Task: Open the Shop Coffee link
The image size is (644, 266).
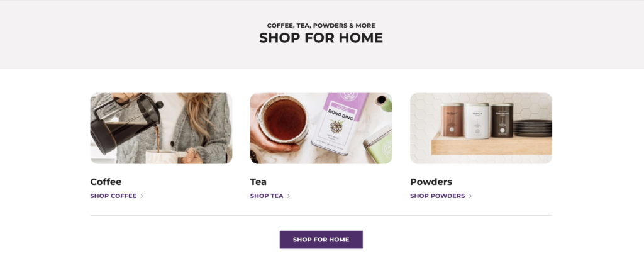Action: (113, 196)
